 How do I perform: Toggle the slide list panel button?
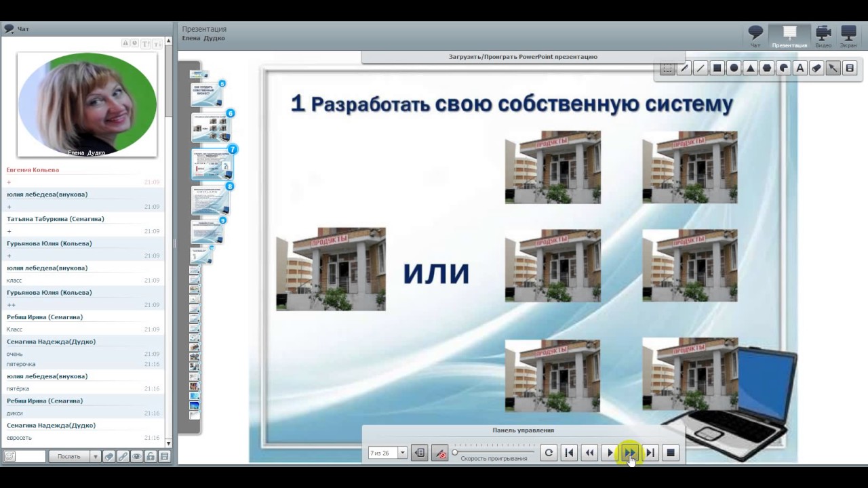(x=420, y=453)
